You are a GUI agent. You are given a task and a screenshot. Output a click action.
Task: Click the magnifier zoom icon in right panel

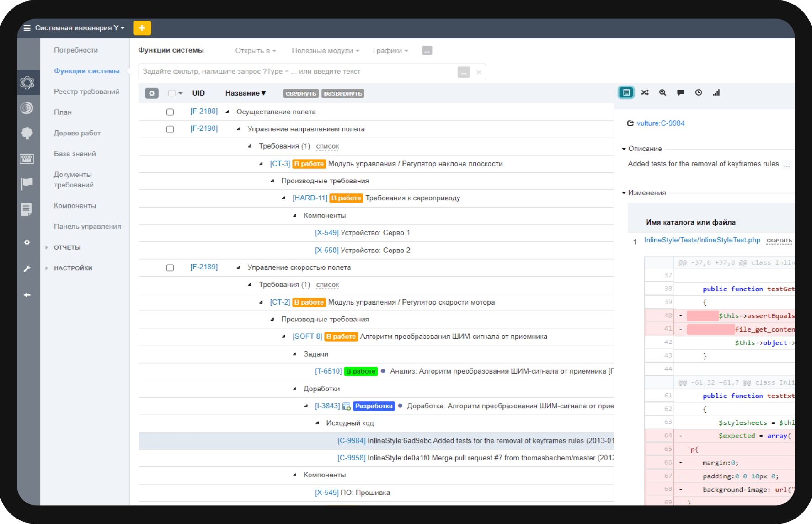pyautogui.click(x=662, y=93)
